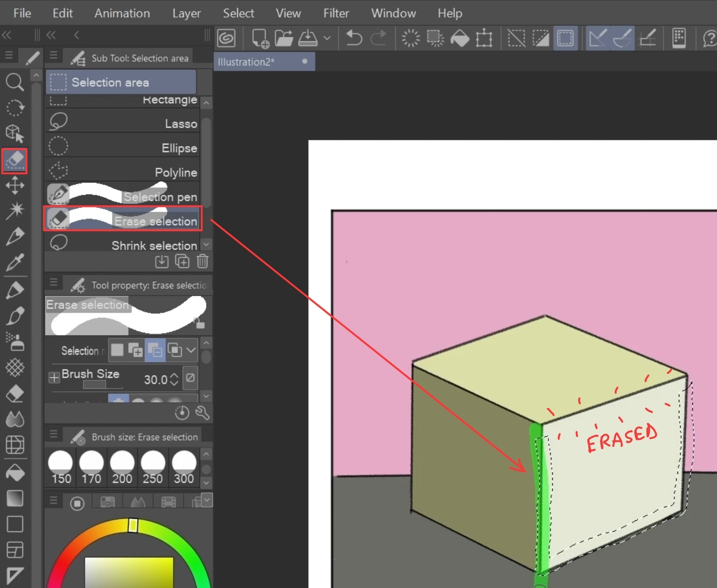Image resolution: width=717 pixels, height=588 pixels.
Task: Delete sub tool with trash icon
Action: (202, 262)
